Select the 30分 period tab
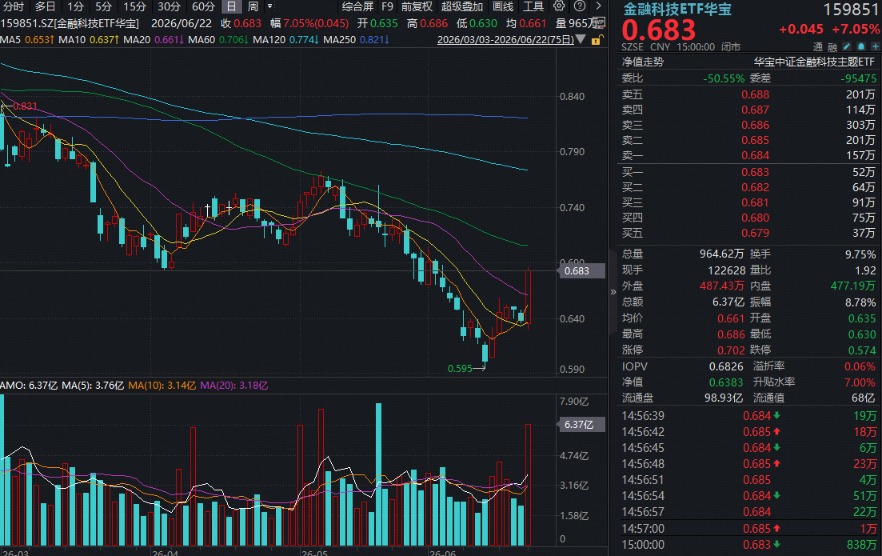 (169, 7)
